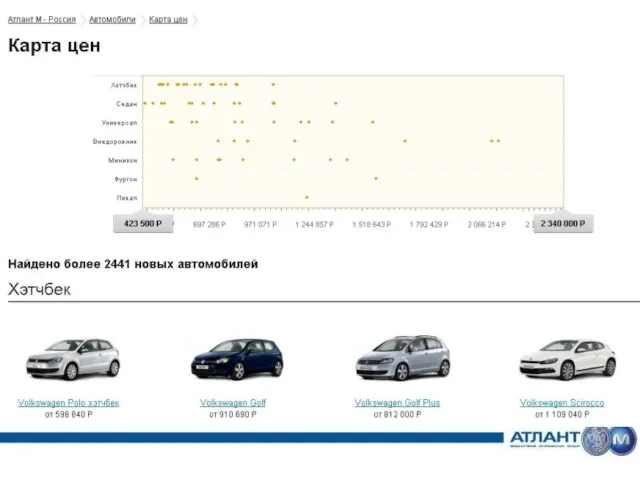Follow the Volkswagen Golf Plus text link
This screenshot has height=480, width=640.
point(397,403)
